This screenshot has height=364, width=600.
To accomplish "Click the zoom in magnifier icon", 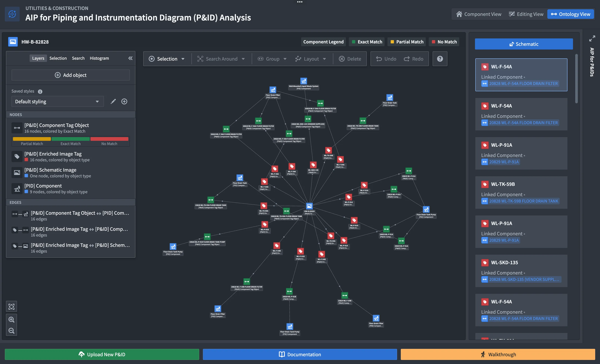I will 11,319.
